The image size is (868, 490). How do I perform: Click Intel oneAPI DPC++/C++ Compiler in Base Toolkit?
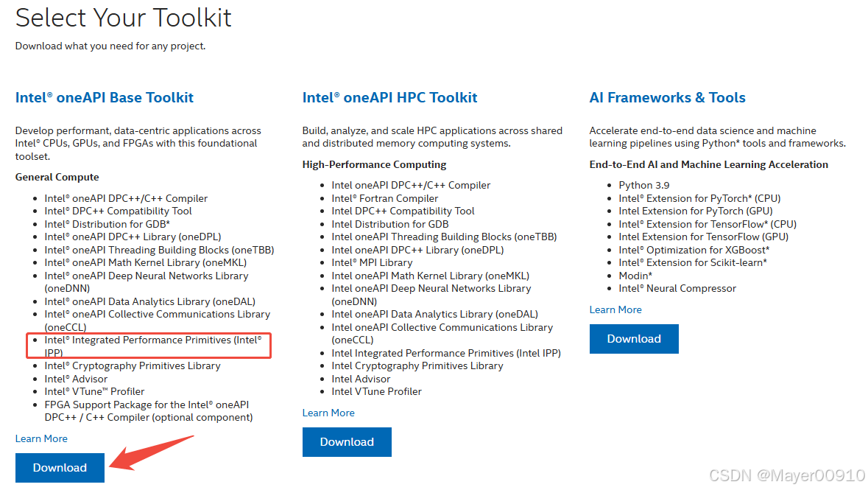tap(127, 197)
